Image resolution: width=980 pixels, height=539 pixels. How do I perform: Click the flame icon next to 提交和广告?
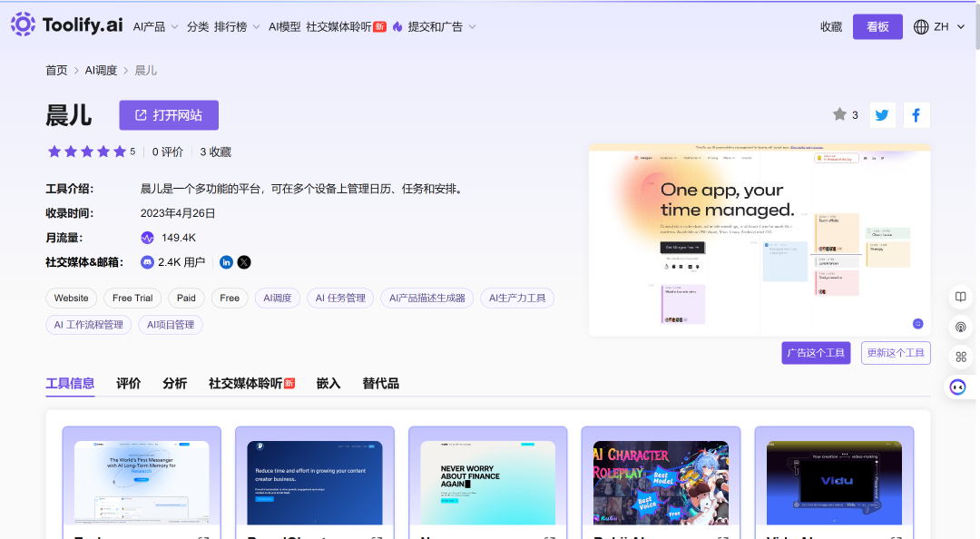[397, 27]
